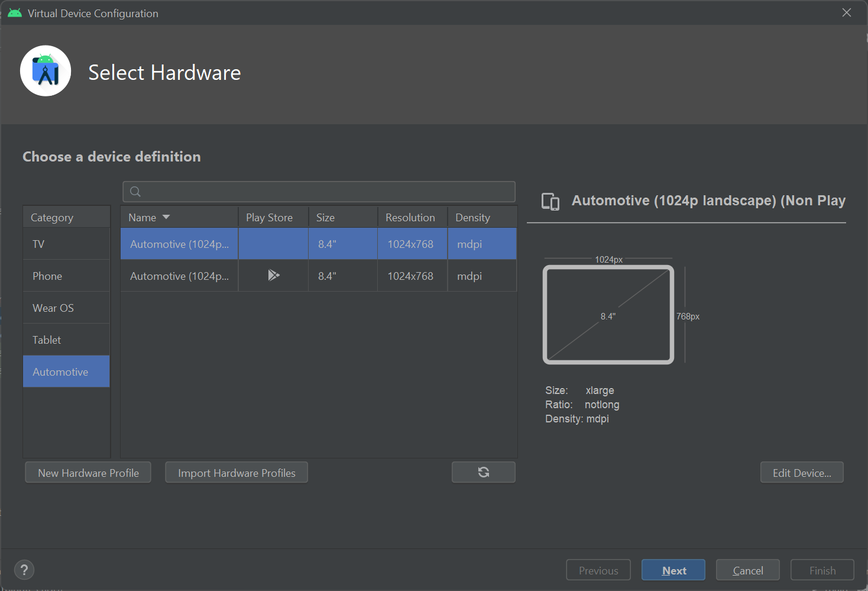Click New Hardware Profile button
Viewport: 868px width, 591px height.
(88, 473)
